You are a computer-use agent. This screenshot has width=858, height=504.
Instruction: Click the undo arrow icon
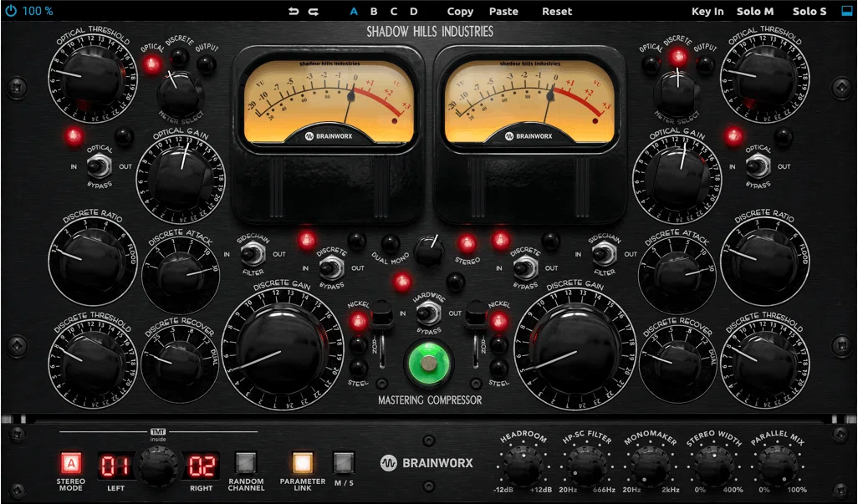click(x=294, y=11)
